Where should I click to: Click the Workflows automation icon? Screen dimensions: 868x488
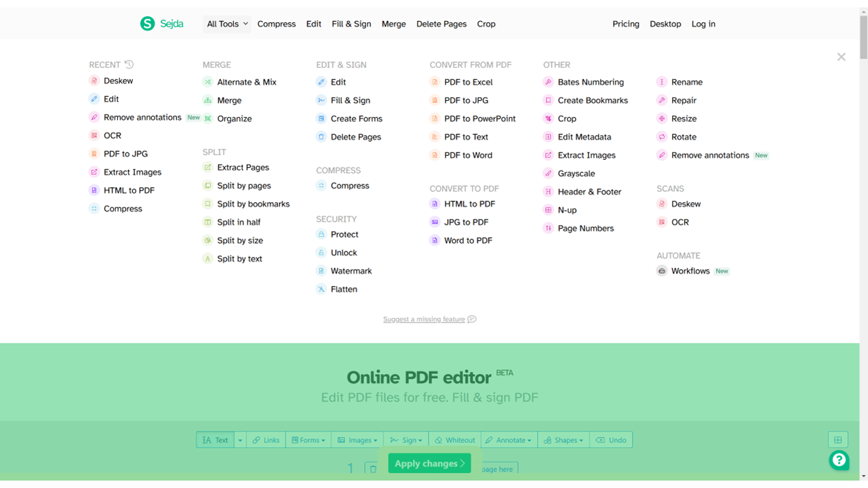pyautogui.click(x=662, y=271)
